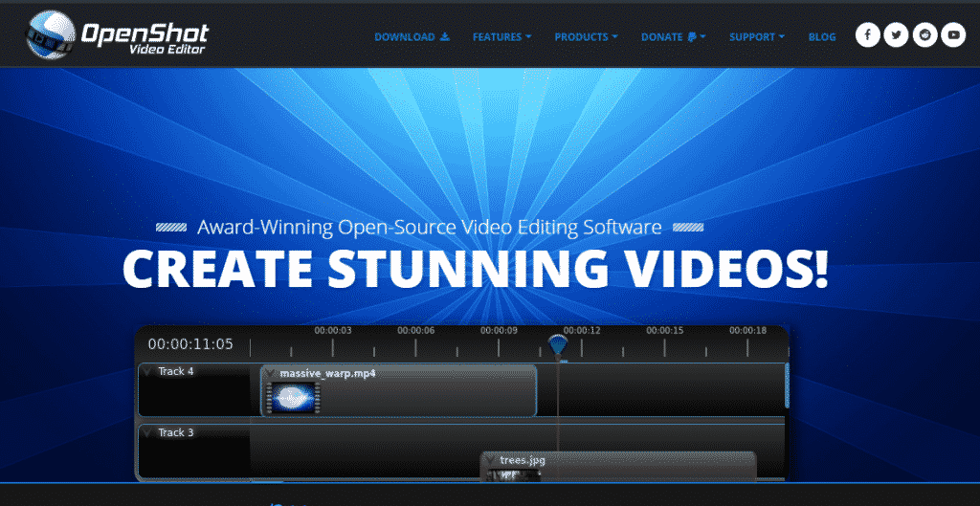
Task: Open the YouTube social icon
Action: click(954, 35)
